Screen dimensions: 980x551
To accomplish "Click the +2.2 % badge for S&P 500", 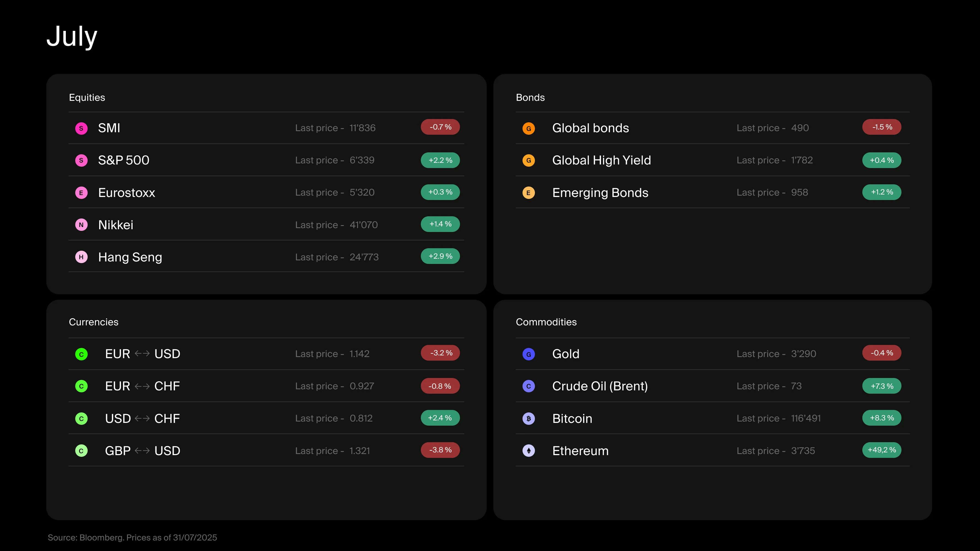I will (440, 160).
